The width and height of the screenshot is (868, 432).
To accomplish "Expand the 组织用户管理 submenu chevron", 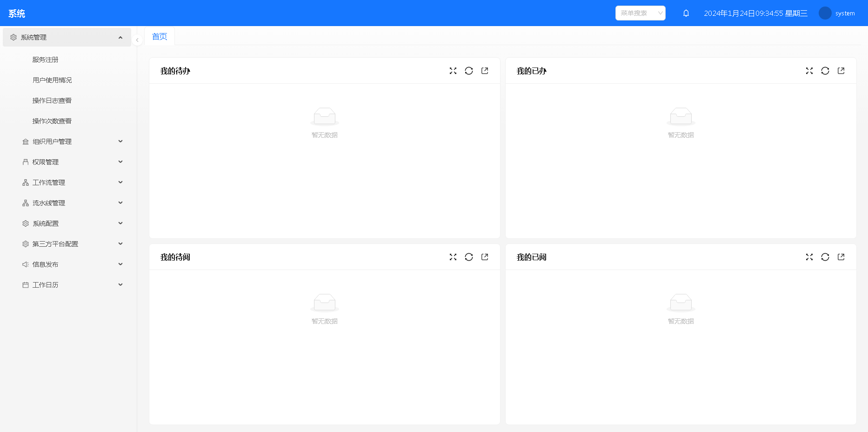I will pyautogui.click(x=120, y=142).
